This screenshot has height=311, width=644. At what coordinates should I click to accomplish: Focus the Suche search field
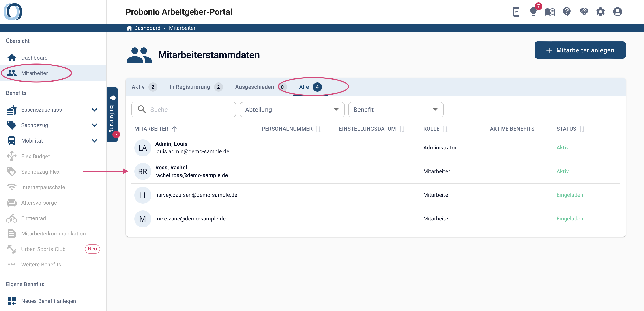coord(183,110)
